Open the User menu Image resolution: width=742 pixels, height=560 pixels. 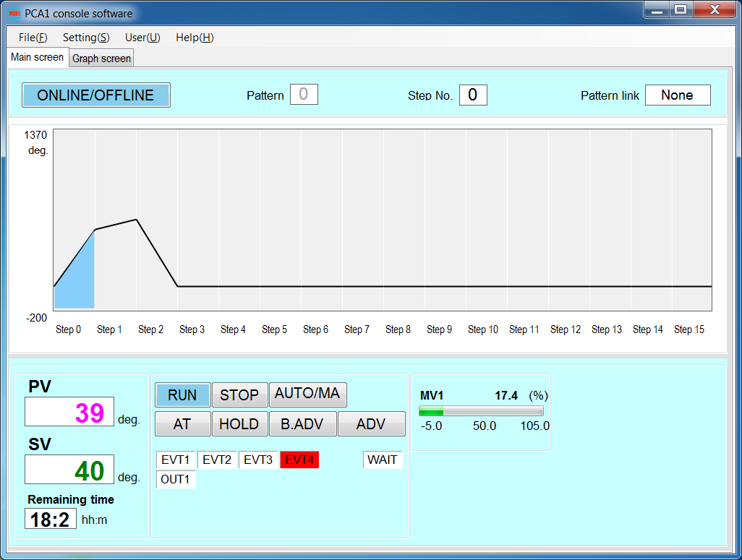[142, 38]
